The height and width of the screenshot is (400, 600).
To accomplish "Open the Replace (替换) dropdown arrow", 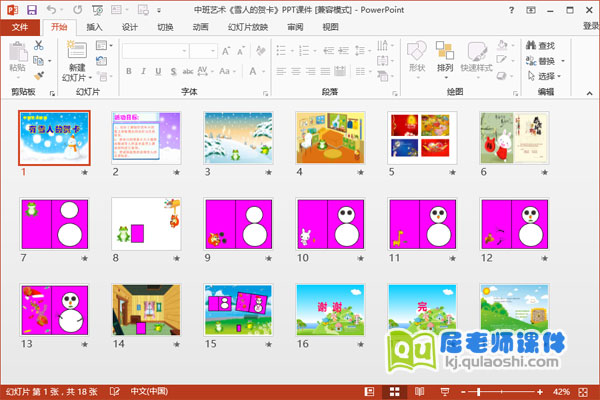I will (x=561, y=61).
